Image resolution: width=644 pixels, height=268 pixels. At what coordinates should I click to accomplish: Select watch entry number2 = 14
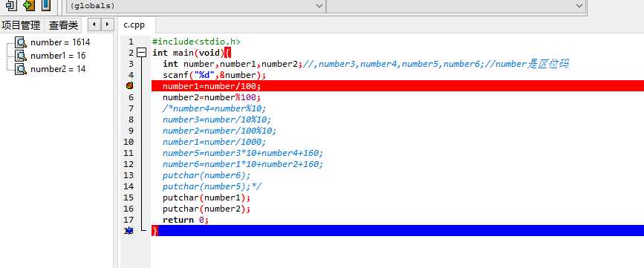(58, 69)
